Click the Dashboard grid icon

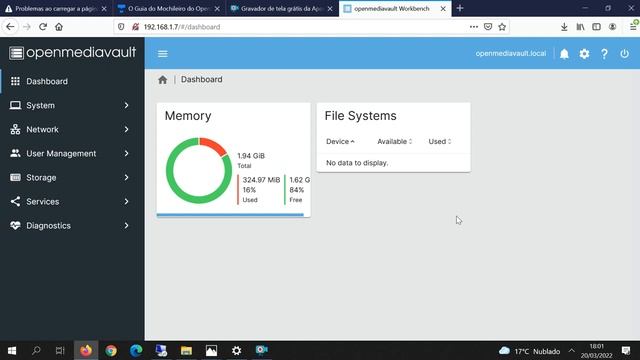pyautogui.click(x=15, y=81)
